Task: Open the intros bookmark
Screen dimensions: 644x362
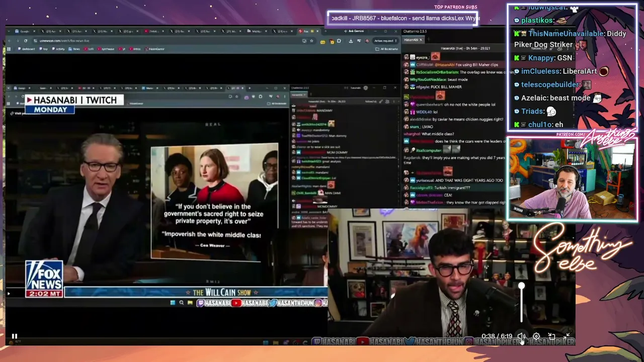Action: click(x=135, y=49)
